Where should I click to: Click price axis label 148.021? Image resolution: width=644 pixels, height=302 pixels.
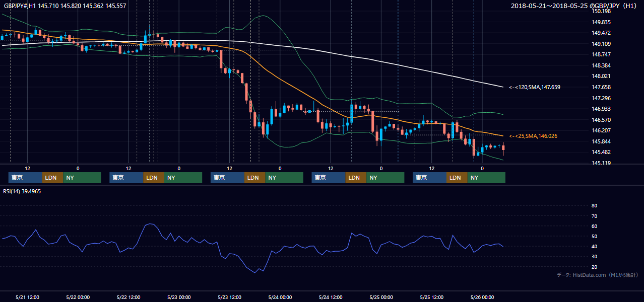[x=601, y=76]
